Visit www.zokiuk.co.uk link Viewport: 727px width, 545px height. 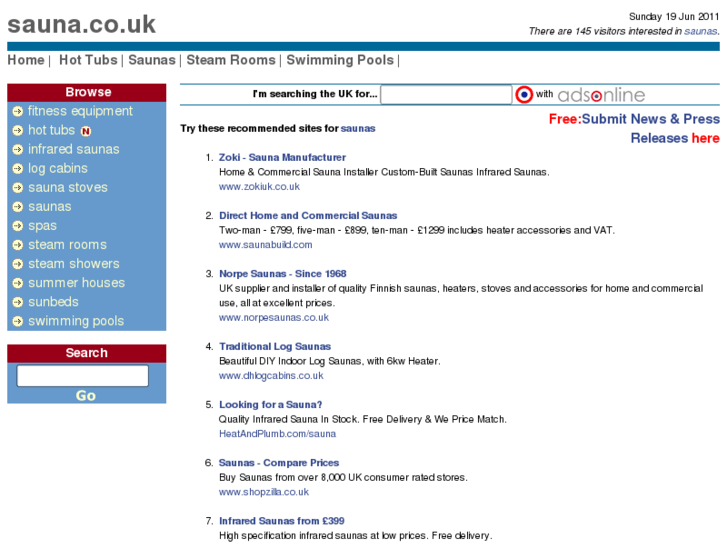(x=259, y=186)
